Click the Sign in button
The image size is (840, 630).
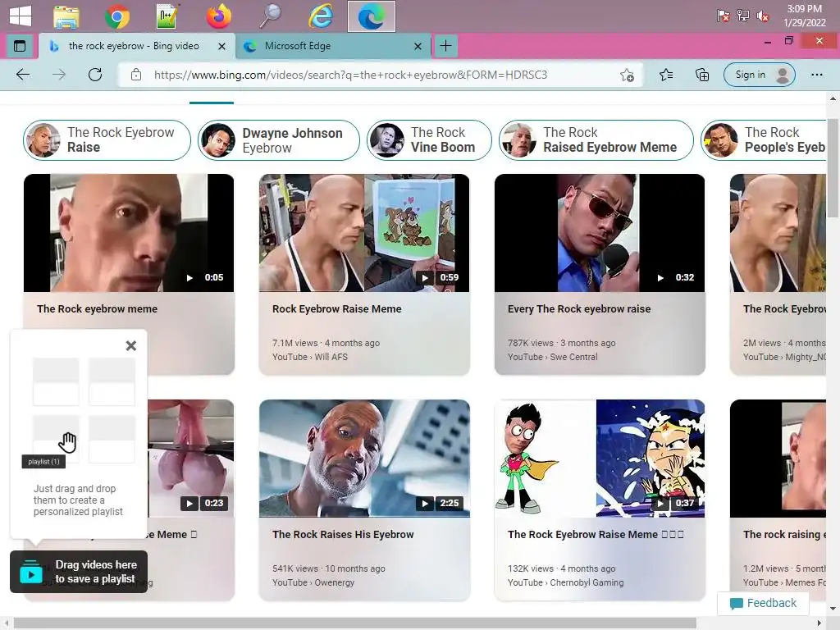pyautogui.click(x=759, y=75)
